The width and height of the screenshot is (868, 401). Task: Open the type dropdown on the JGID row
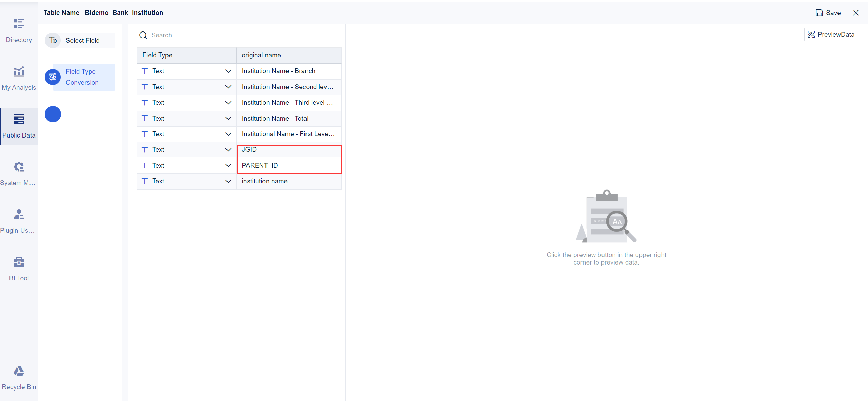pos(228,149)
